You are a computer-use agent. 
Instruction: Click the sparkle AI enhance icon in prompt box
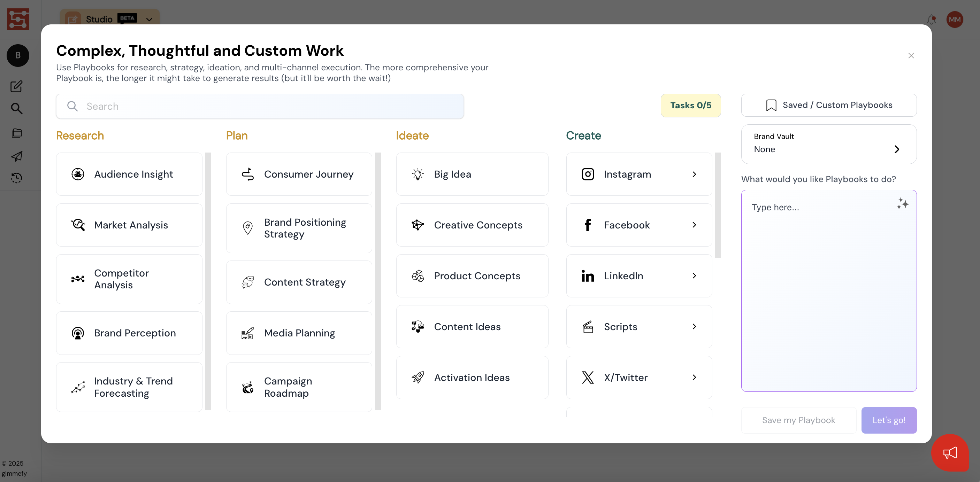point(902,204)
